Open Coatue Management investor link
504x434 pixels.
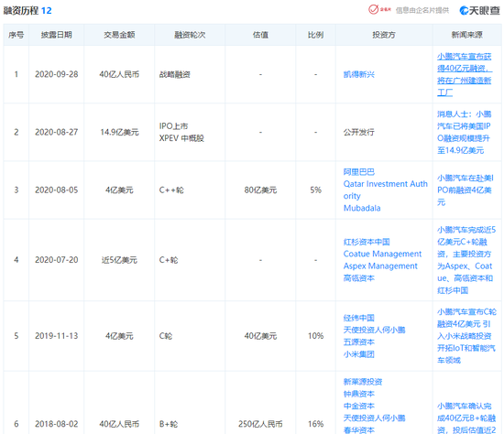(382, 254)
